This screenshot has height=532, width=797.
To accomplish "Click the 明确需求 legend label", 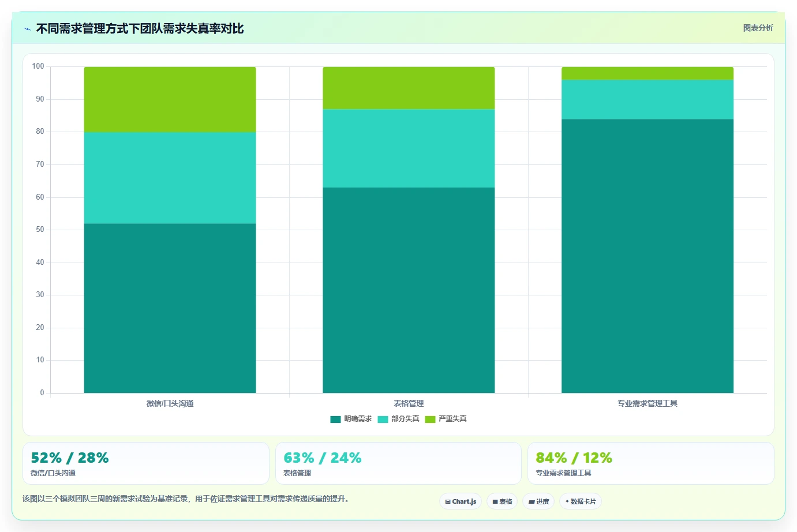I will click(358, 419).
